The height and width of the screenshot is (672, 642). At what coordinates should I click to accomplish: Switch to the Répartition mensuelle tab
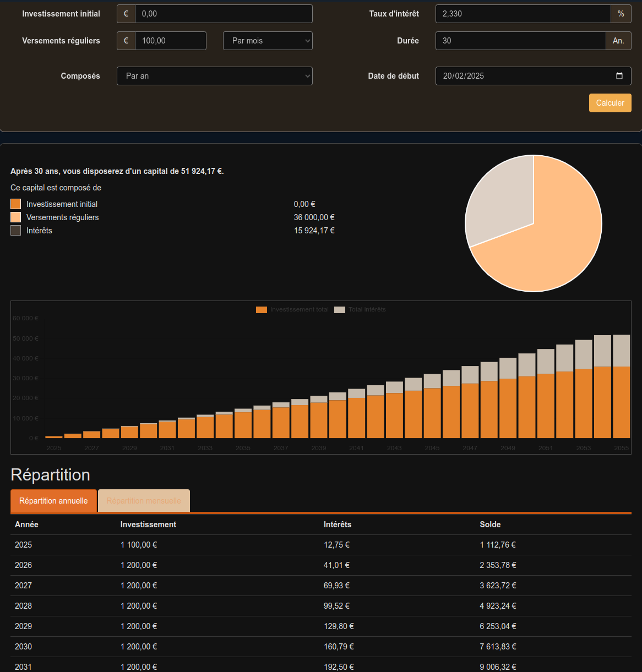pyautogui.click(x=144, y=501)
